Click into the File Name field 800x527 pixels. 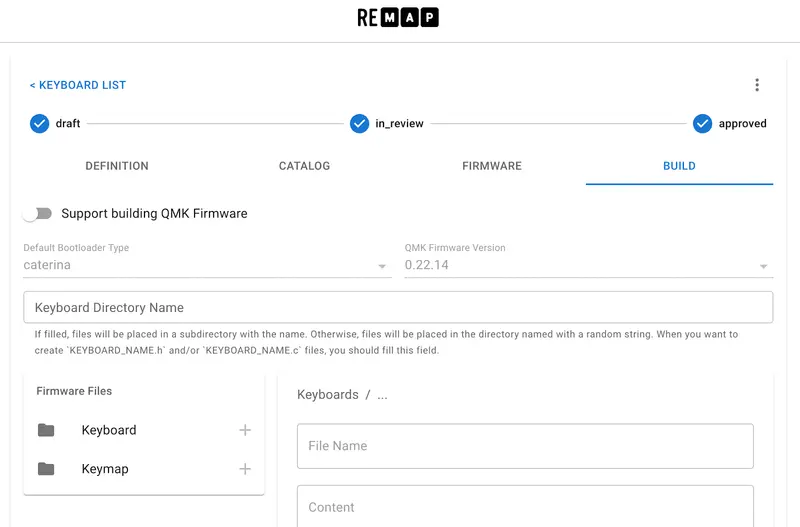tap(525, 446)
